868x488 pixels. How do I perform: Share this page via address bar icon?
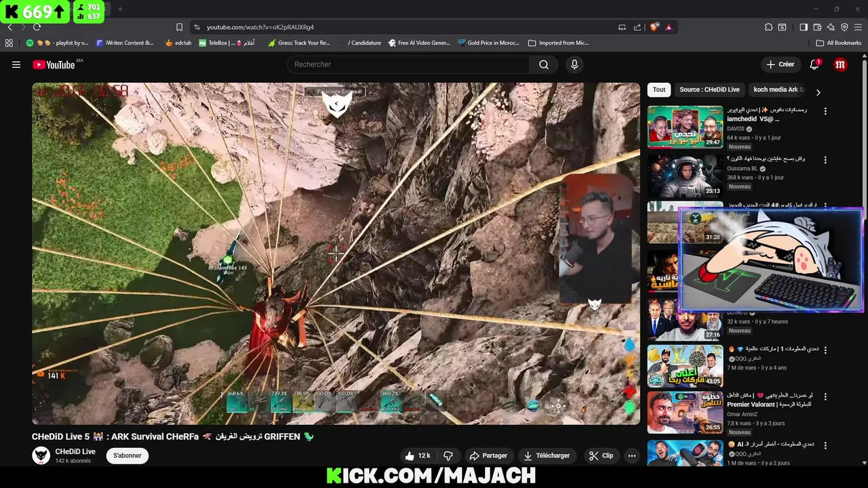637,27
